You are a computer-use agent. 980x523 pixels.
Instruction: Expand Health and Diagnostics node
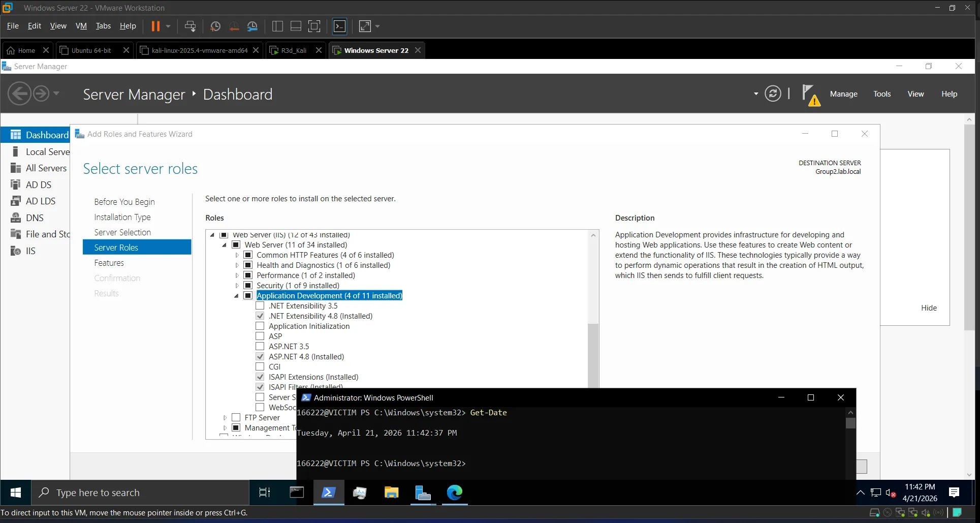click(x=237, y=265)
